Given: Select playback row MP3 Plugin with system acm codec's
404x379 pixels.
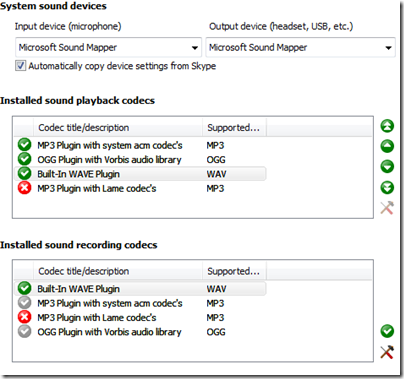Looking at the screenshot, I should 140,145.
